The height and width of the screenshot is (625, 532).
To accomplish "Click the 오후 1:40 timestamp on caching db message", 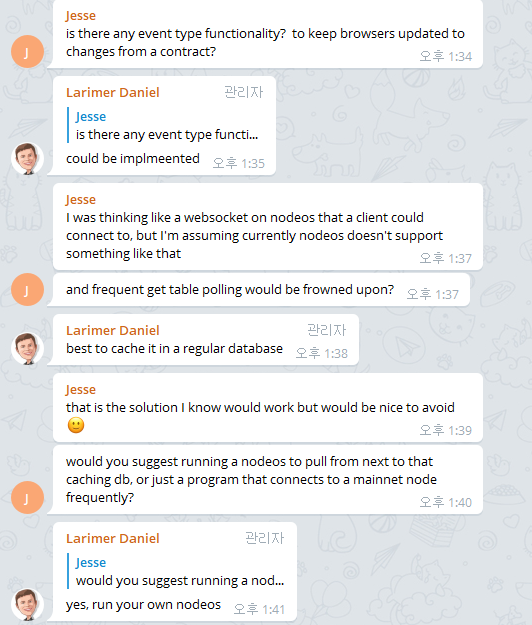I will click(446, 503).
